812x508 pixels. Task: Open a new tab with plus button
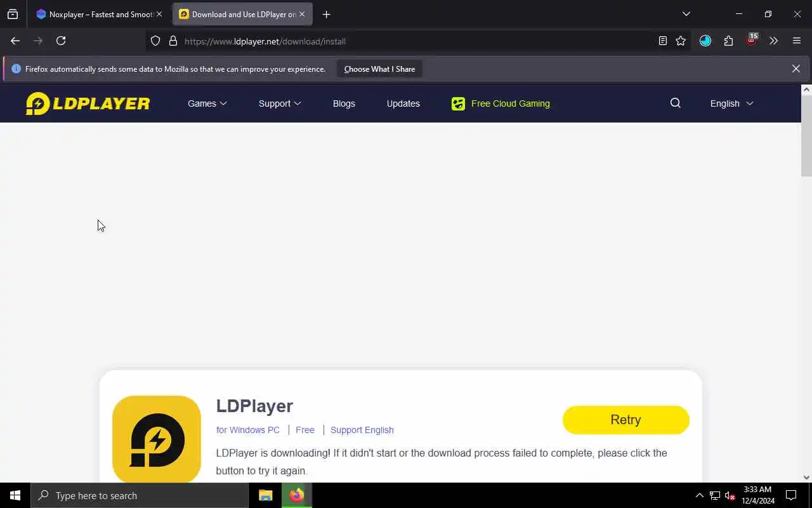(326, 14)
